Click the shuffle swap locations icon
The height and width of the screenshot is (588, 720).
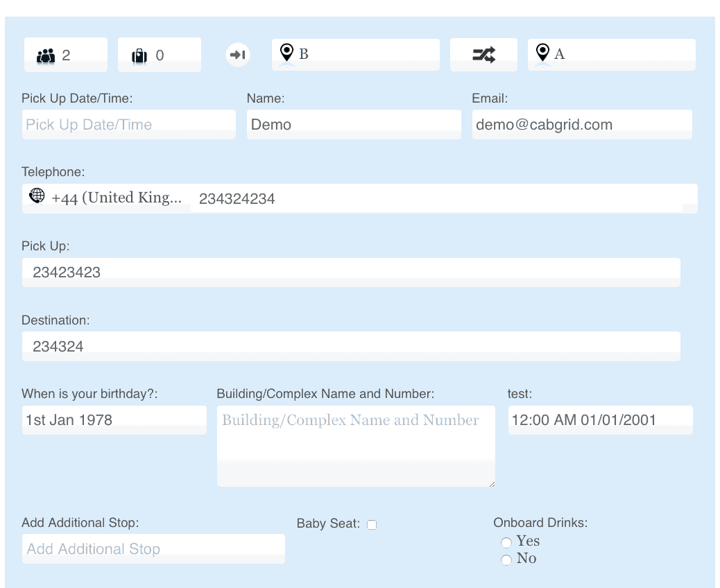click(x=484, y=55)
